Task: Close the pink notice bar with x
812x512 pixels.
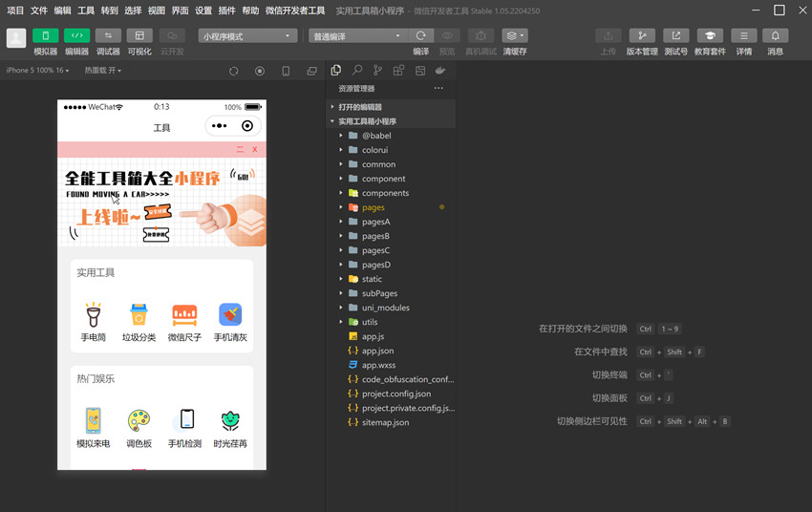Action: point(255,150)
